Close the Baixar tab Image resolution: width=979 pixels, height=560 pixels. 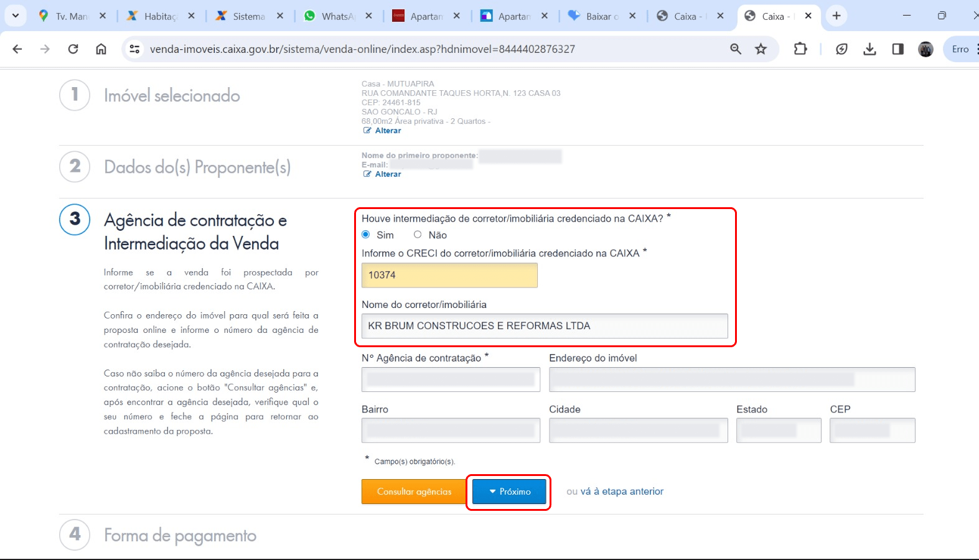pyautogui.click(x=632, y=16)
